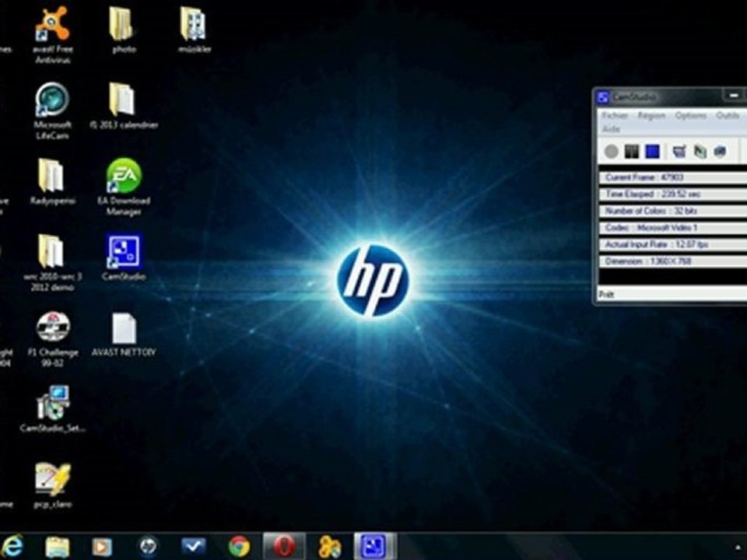
Task: Select the CamStudio_Setup installer icon
Action: point(52,409)
